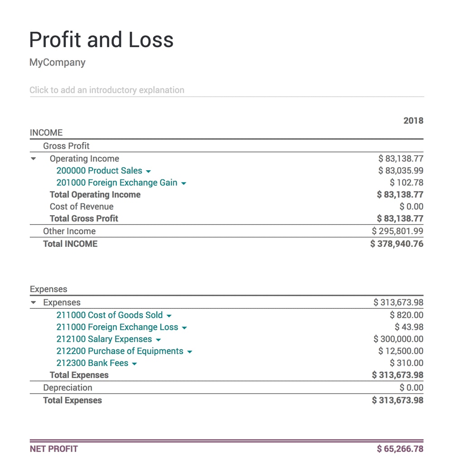Screen dimensions: 453x476
Task: Click the Depreciation line
Action: point(67,388)
